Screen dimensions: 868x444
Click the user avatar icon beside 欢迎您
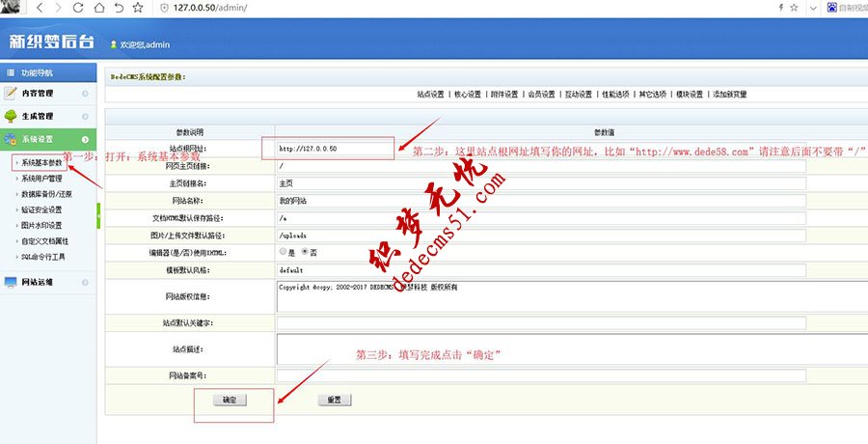click(114, 44)
